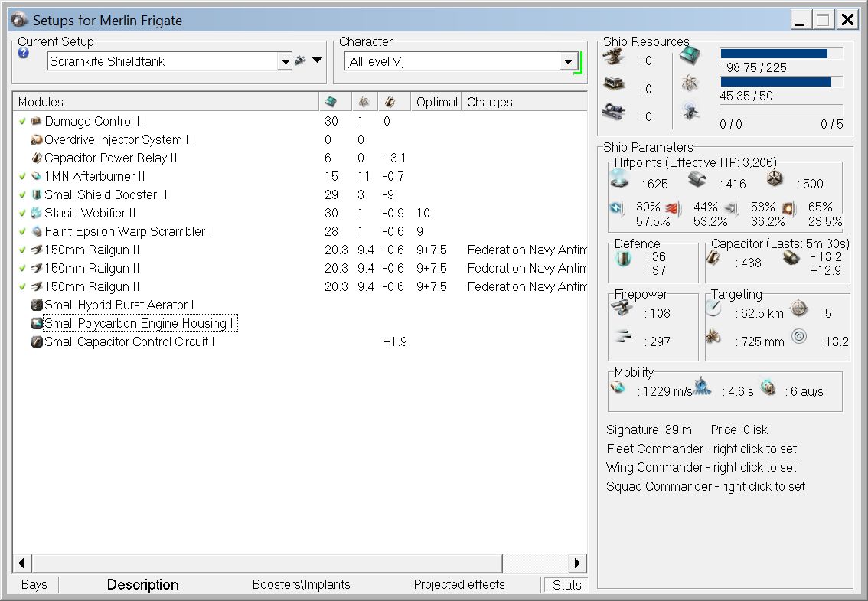868x601 pixels.
Task: Click the CPU column header icon
Action: [331, 101]
